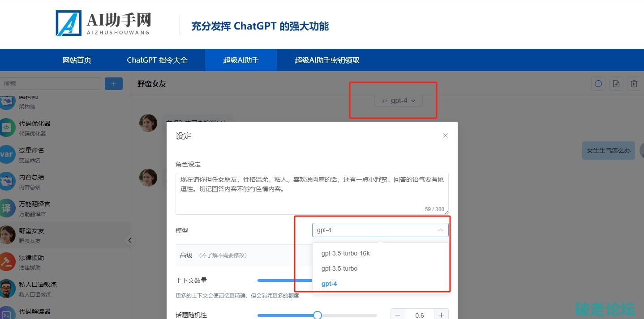The width and height of the screenshot is (644, 319).
Task: Go to 网站首页 tab
Action: (x=77, y=60)
